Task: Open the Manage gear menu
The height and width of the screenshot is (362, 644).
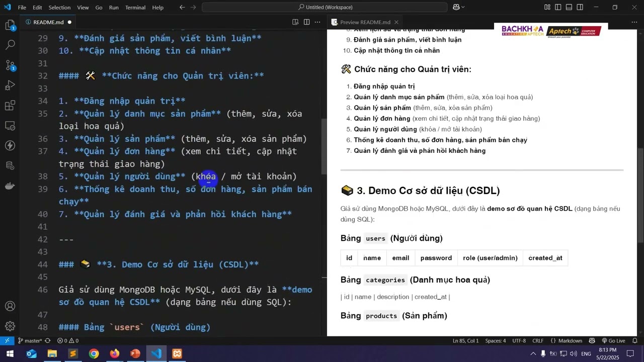Action: point(10,326)
